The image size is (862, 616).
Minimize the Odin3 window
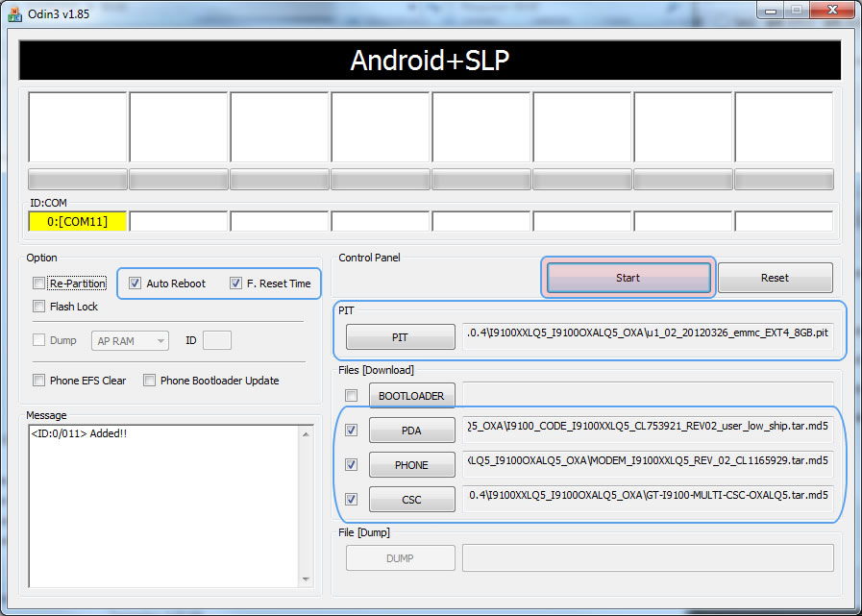pyautogui.click(x=771, y=11)
